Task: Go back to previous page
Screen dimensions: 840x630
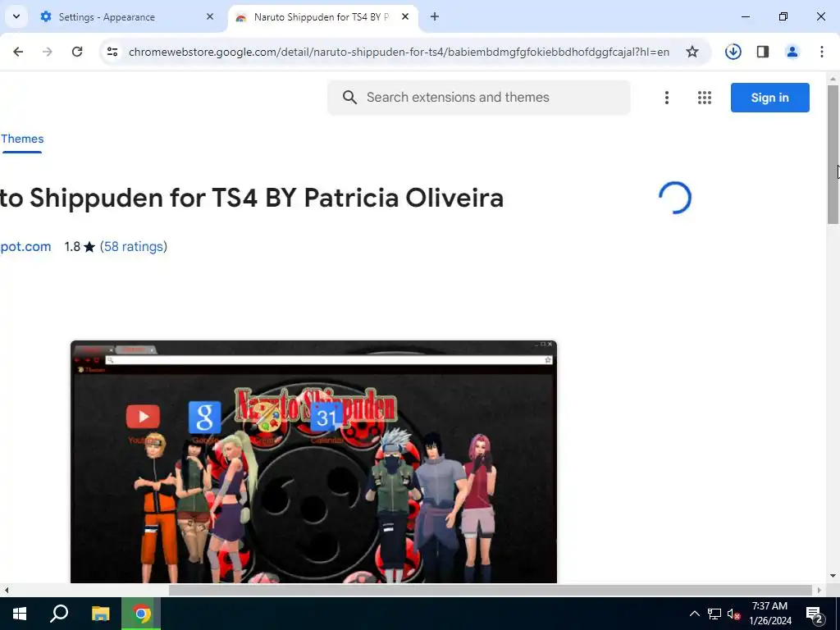Action: point(18,52)
